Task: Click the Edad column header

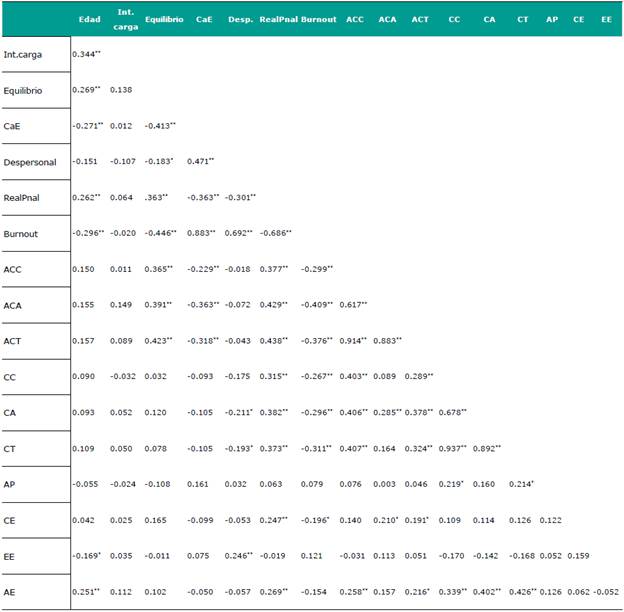Action: tap(89, 19)
